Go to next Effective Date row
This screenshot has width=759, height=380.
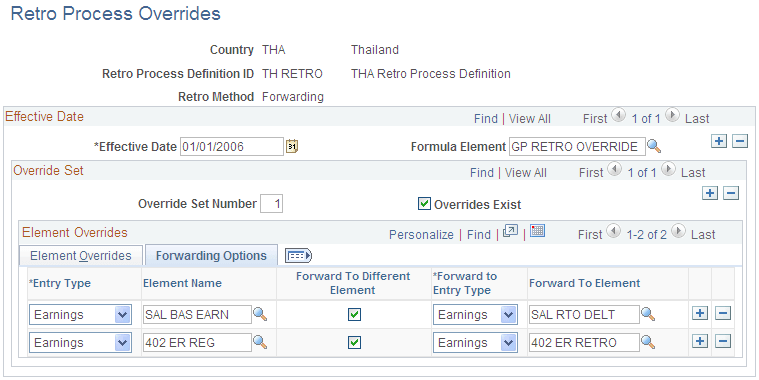pyautogui.click(x=671, y=116)
